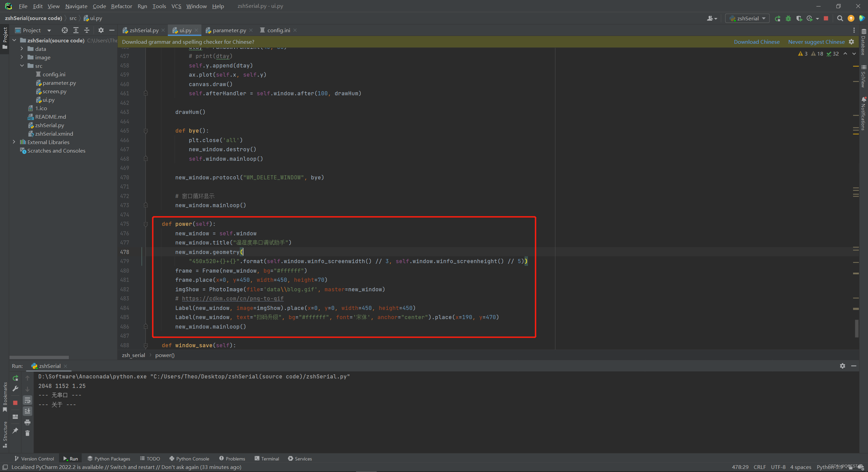Collapse the src folder in project tree
The image size is (868, 472).
click(x=22, y=66)
